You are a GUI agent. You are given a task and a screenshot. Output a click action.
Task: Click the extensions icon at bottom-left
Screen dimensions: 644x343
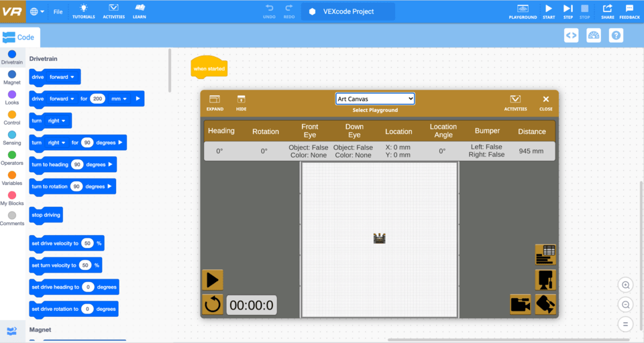click(x=12, y=331)
